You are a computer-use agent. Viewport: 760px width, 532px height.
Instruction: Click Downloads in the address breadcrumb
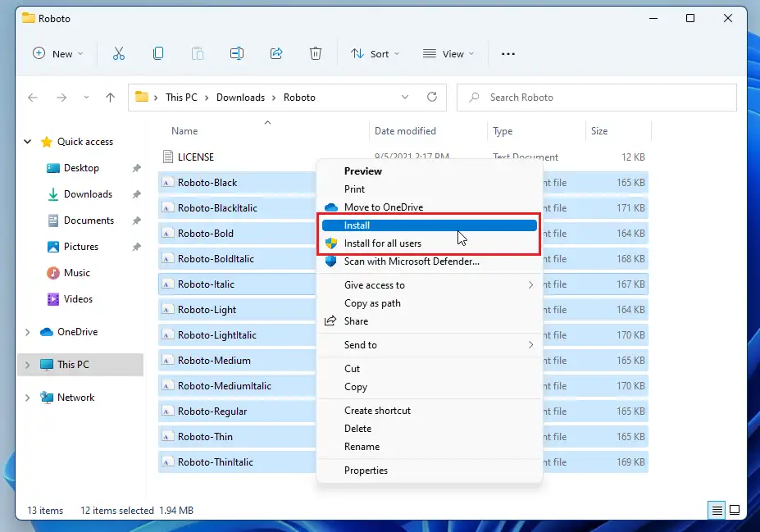pyautogui.click(x=240, y=98)
